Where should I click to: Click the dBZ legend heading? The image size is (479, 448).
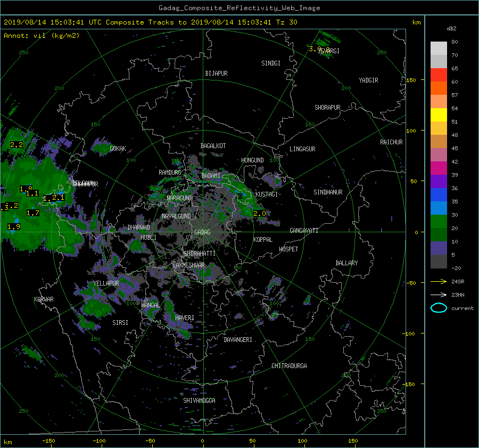coord(451,28)
